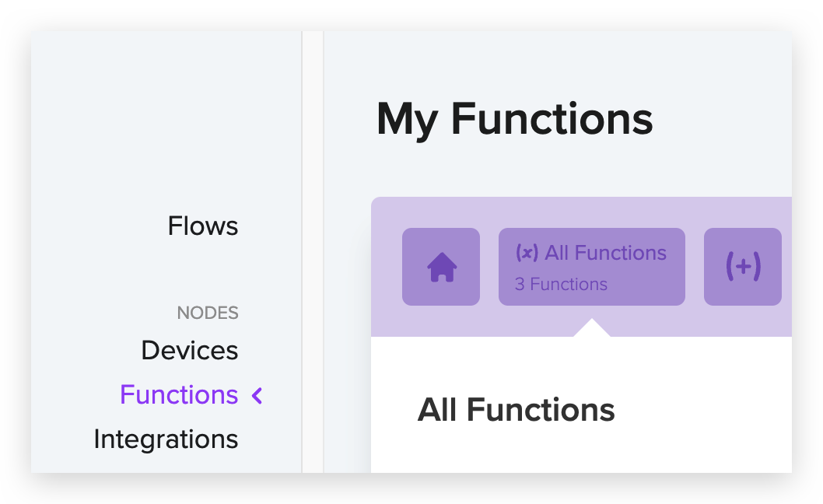Click the All Functions section heading

point(516,410)
